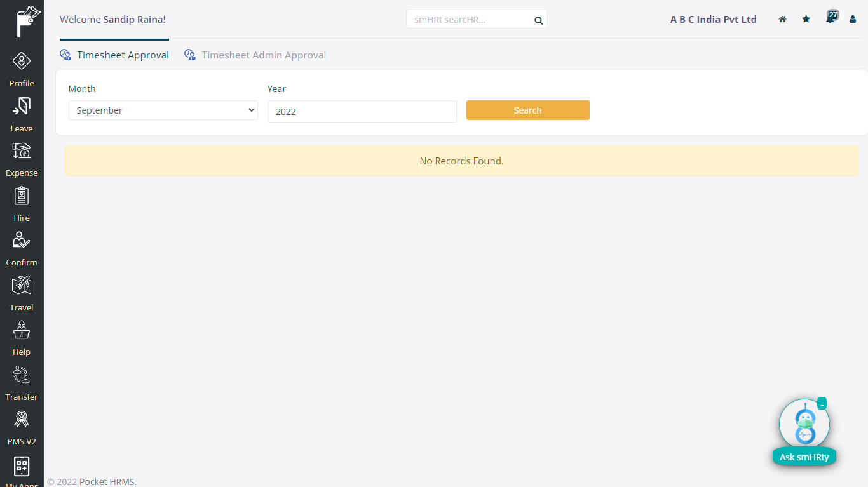Open the user account icon

853,19
